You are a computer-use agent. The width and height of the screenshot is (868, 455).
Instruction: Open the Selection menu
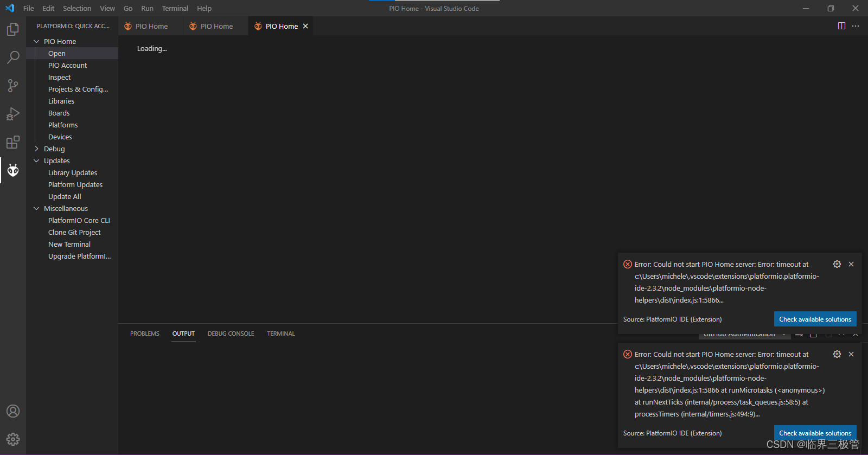tap(77, 8)
